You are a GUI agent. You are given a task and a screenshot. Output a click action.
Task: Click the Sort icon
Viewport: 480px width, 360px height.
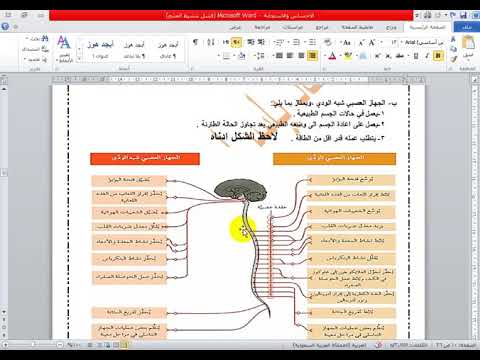click(211, 42)
